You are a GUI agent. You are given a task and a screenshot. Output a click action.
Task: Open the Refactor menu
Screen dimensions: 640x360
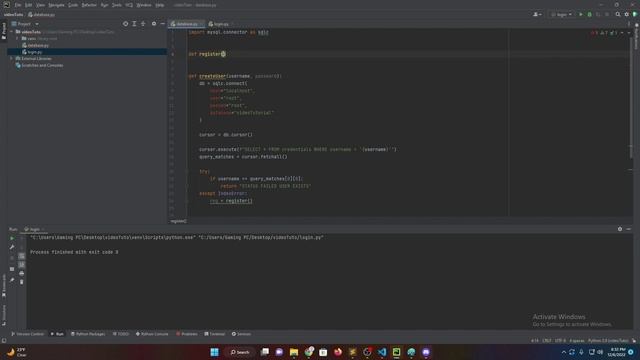click(x=89, y=5)
